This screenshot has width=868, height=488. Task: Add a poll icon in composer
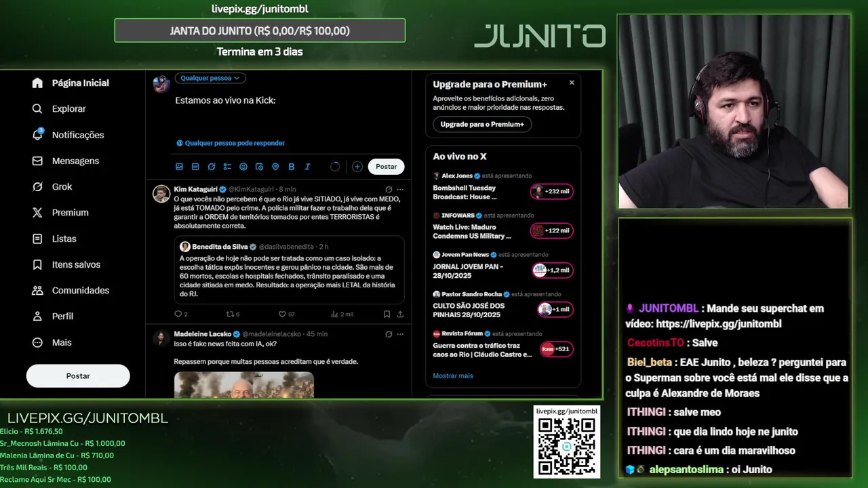tap(227, 167)
